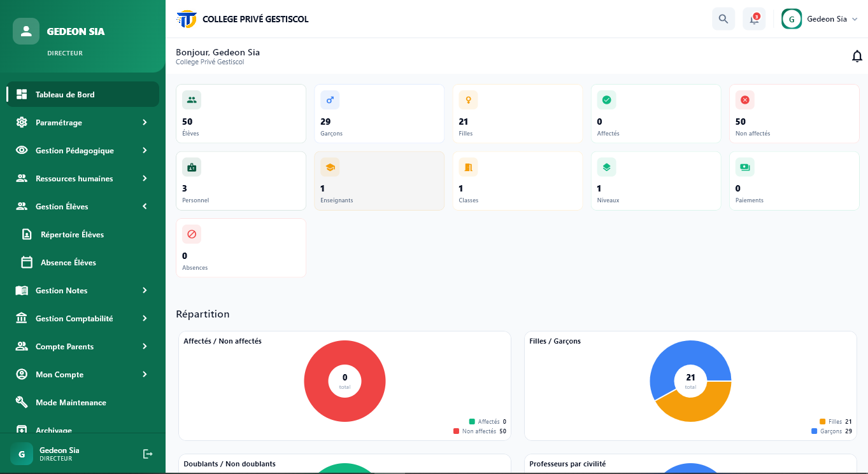Click the Gestion Comptabilité bank icon
868x474 pixels.
coord(22,318)
